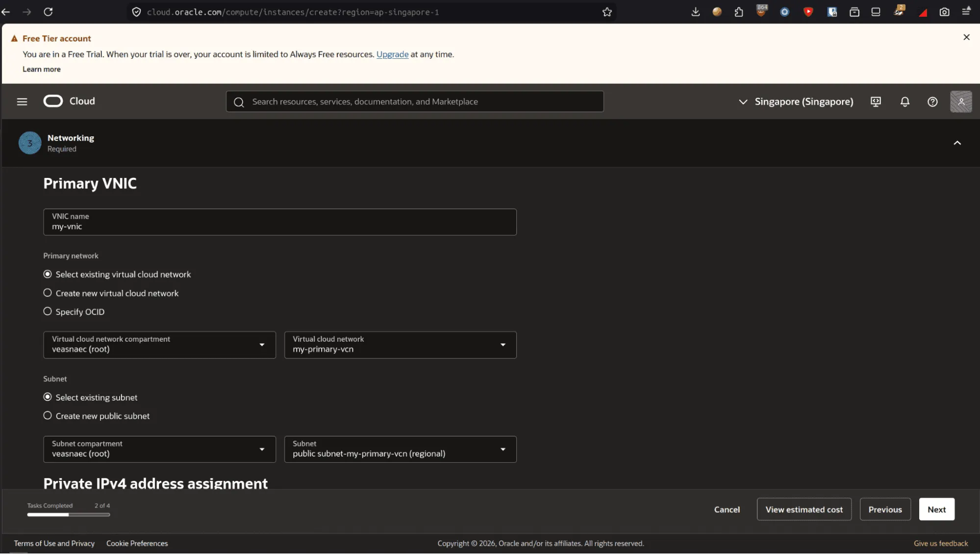
Task: Click the extension icon with badge 2
Action: click(899, 11)
